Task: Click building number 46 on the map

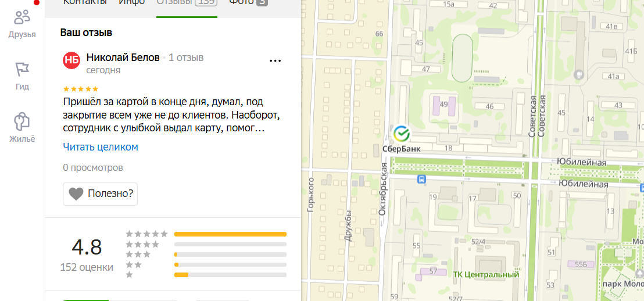Action: pos(489,106)
